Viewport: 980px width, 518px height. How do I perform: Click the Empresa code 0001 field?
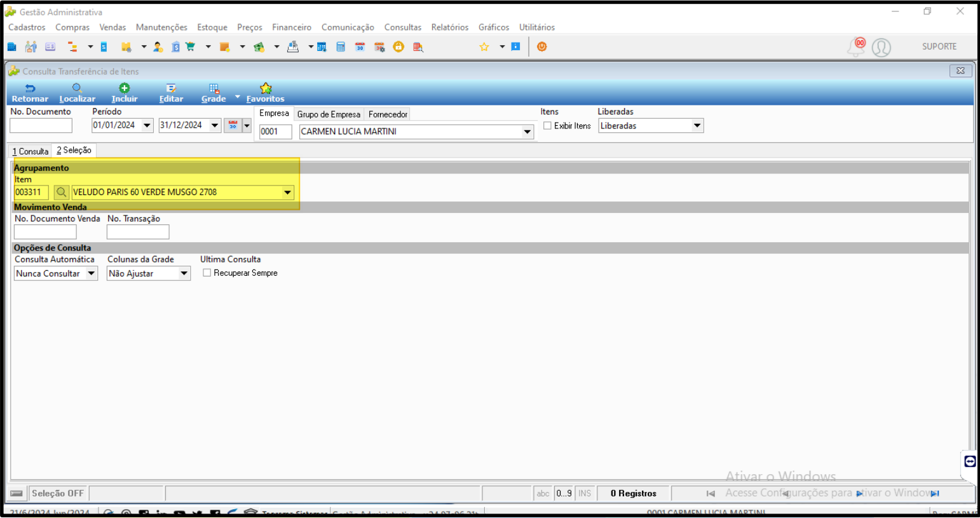[x=276, y=132]
